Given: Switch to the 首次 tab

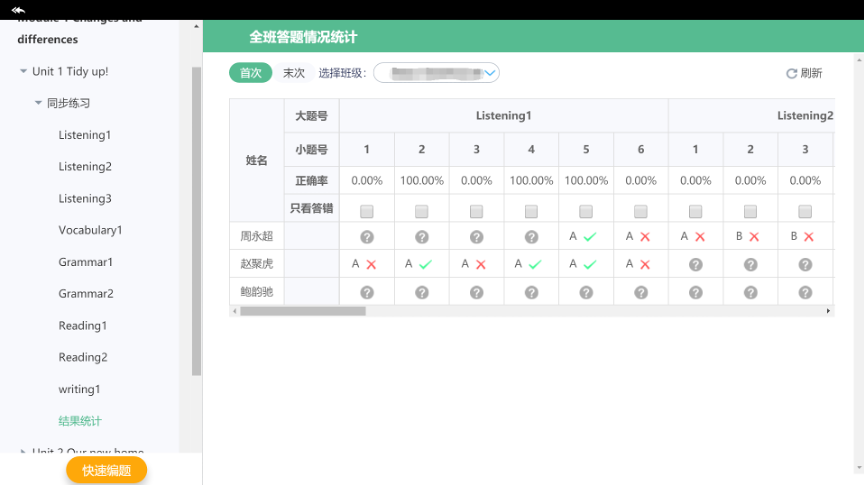Looking at the screenshot, I should pyautogui.click(x=251, y=73).
